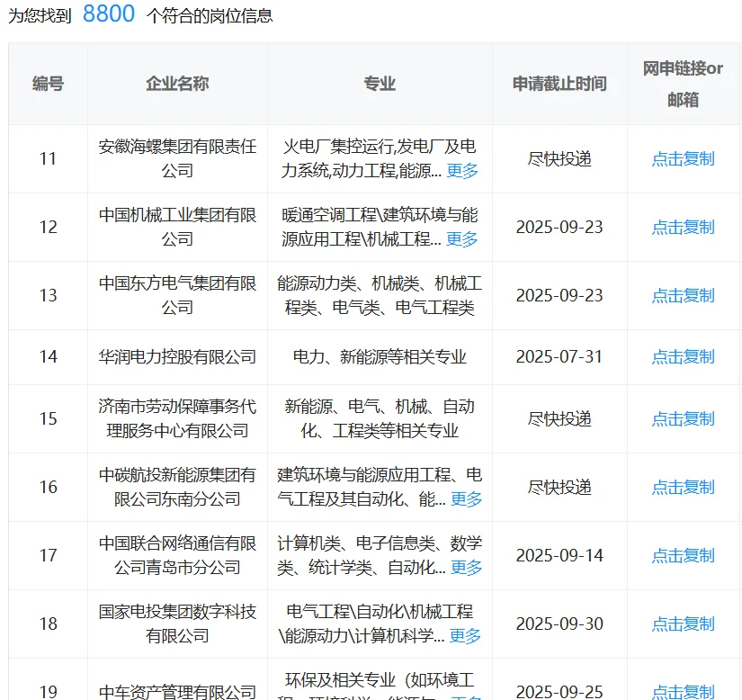Click the 编号 column header
Screen dimensions: 742x700
point(48,84)
